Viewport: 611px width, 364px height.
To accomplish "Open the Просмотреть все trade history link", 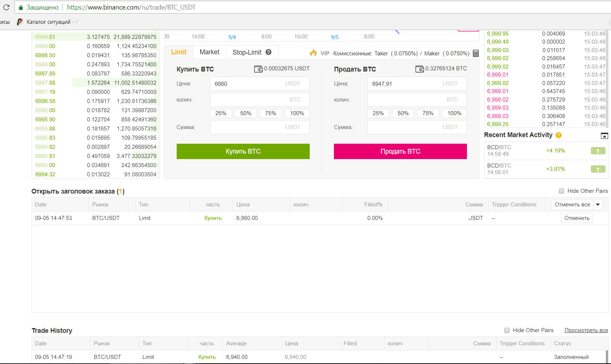I will [586, 330].
